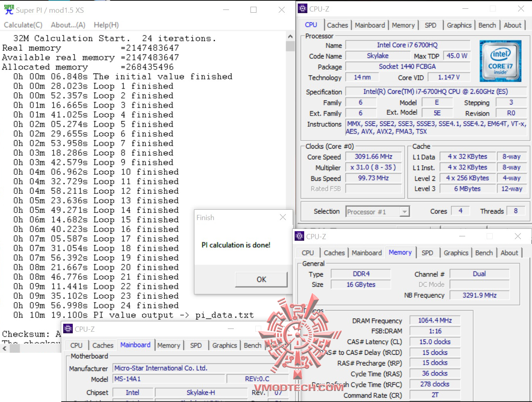Minimize the CPU-Z Mainboard window
The image size is (532, 402).
click(231, 329)
